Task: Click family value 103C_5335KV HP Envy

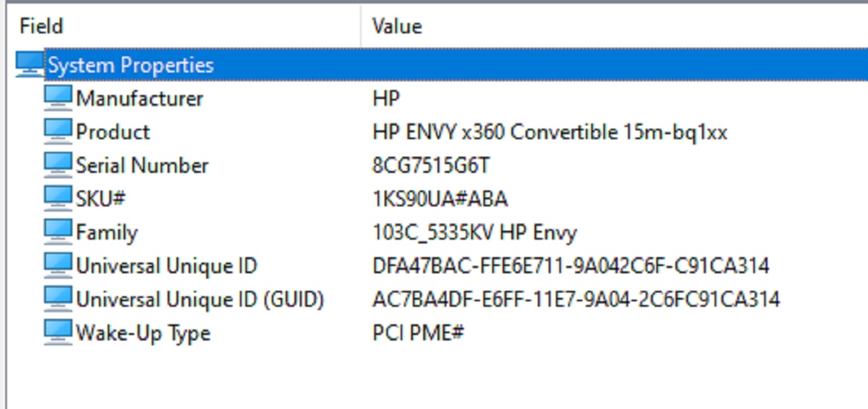Action: (475, 233)
